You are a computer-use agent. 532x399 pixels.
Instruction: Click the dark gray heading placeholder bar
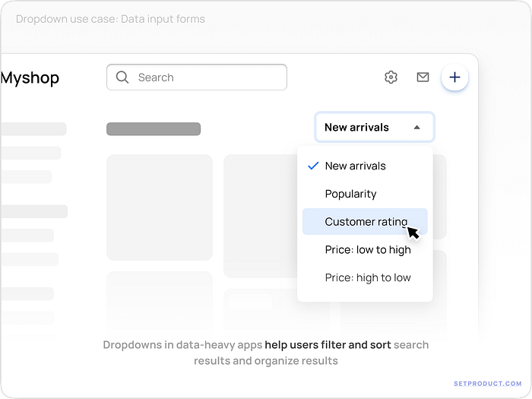tap(154, 129)
